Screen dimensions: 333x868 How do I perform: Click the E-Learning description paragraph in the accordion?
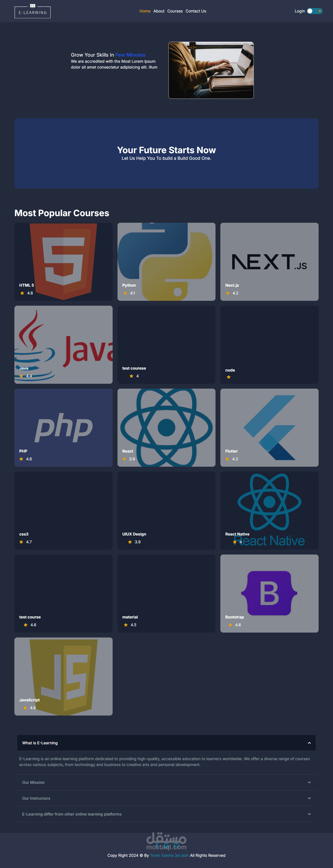(165, 762)
